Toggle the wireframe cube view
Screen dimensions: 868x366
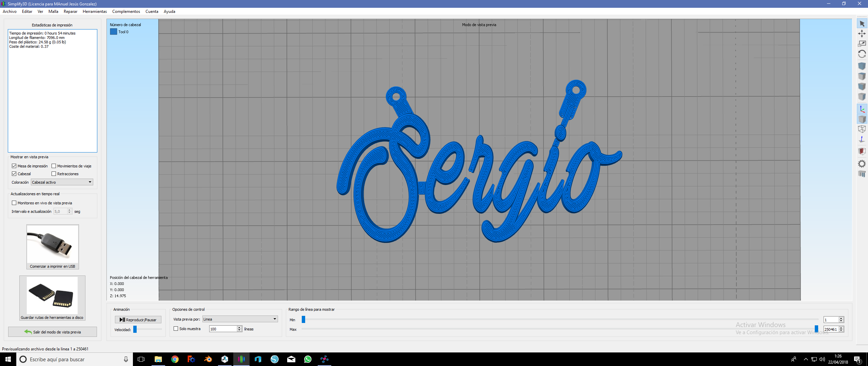(862, 129)
